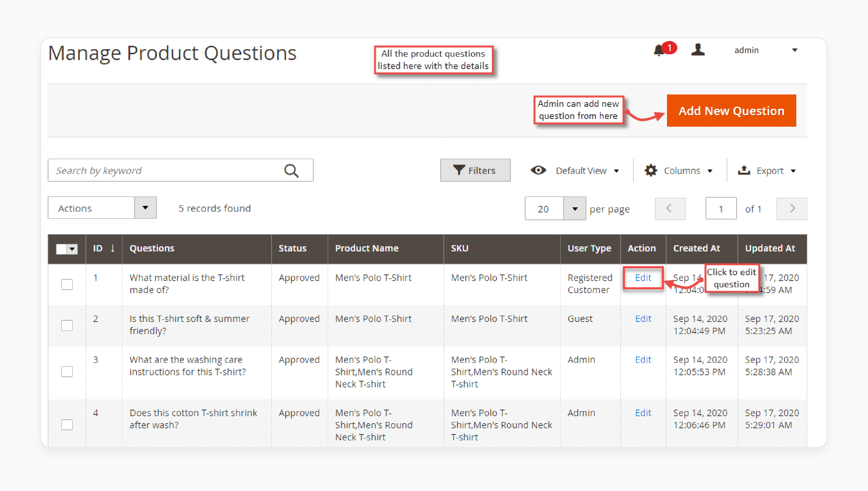Sort by the Product Name column header
This screenshot has height=491, width=868.
pyautogui.click(x=386, y=248)
